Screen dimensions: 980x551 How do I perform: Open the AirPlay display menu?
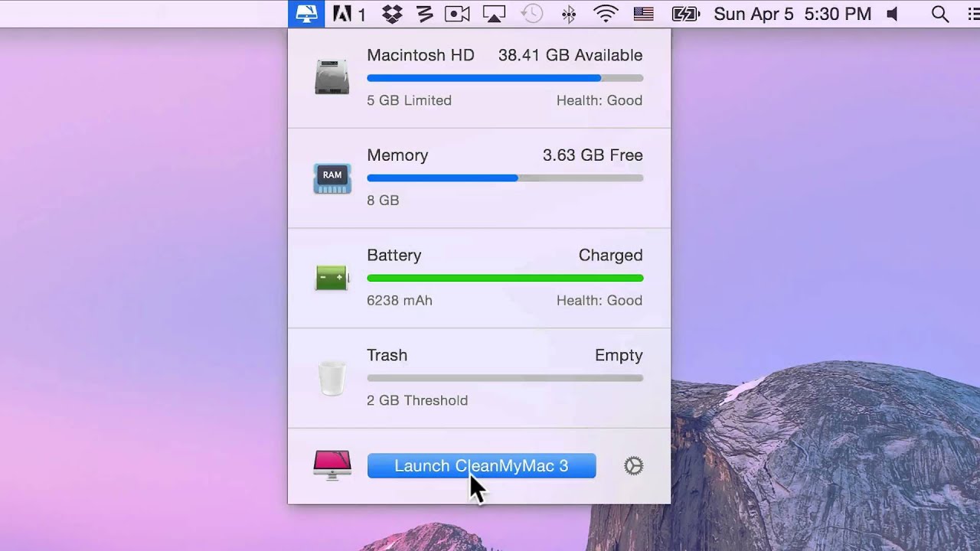[x=494, y=14]
